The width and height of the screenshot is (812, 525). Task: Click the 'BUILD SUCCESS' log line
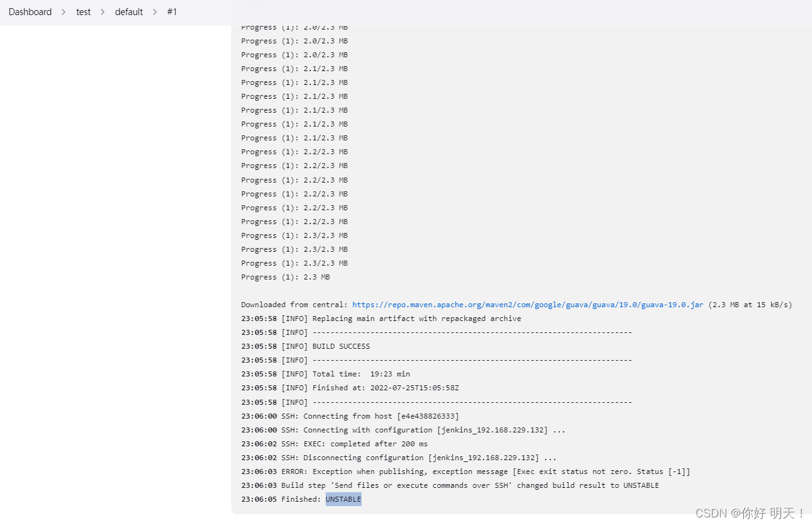point(306,346)
